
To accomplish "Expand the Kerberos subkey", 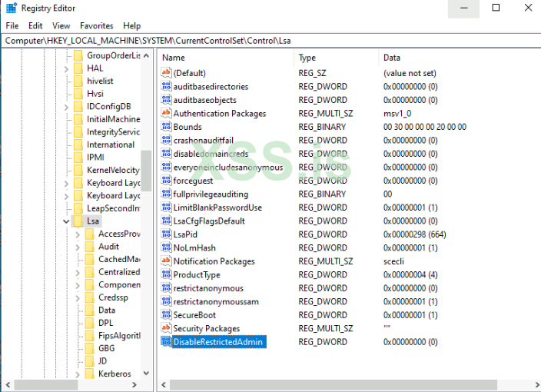I will pos(78,375).
